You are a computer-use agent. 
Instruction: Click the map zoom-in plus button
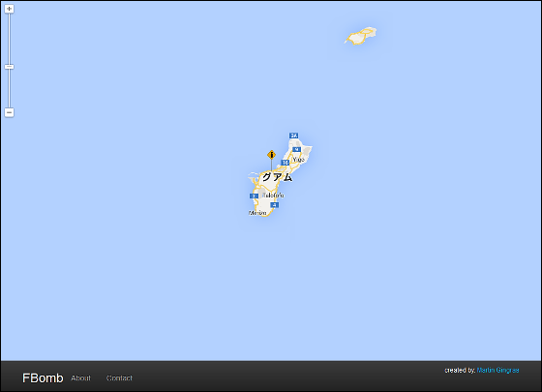10,9
